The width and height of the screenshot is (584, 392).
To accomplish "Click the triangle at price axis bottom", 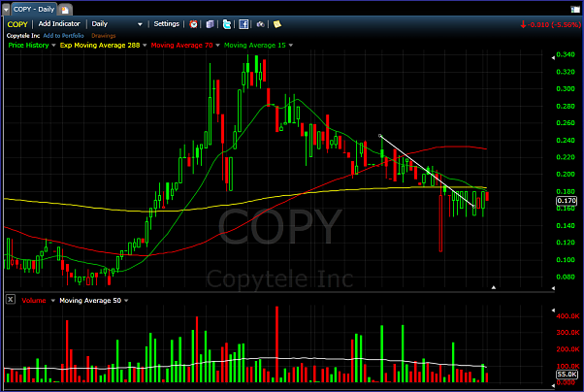I will tap(553, 288).
